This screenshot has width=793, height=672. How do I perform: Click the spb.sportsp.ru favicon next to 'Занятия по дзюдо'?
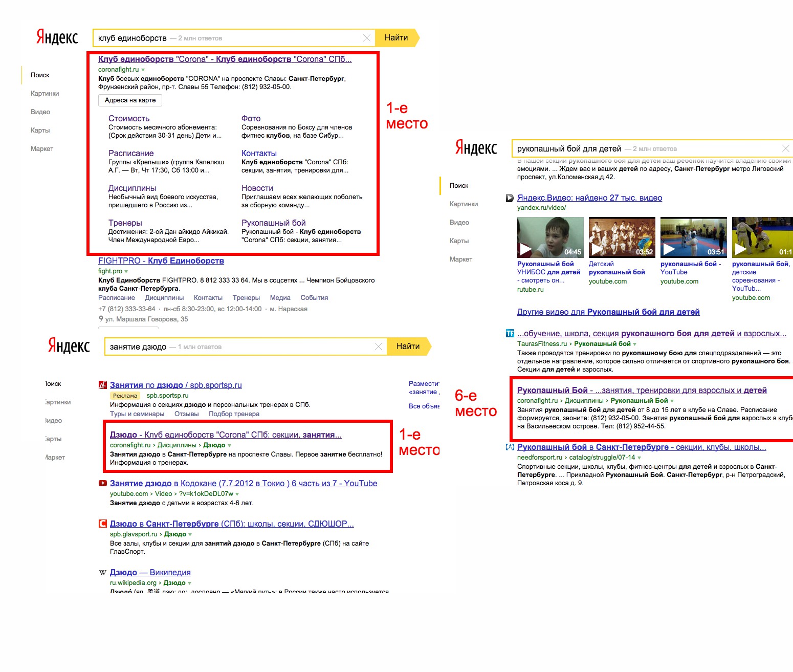tap(103, 385)
